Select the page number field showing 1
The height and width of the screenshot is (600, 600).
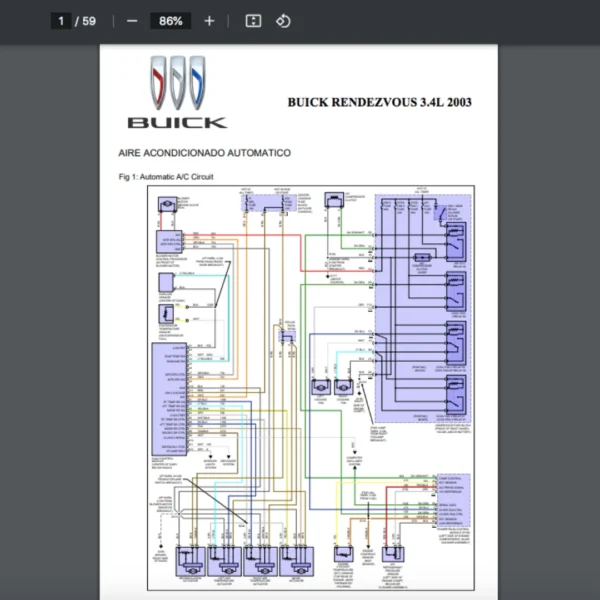click(61, 21)
